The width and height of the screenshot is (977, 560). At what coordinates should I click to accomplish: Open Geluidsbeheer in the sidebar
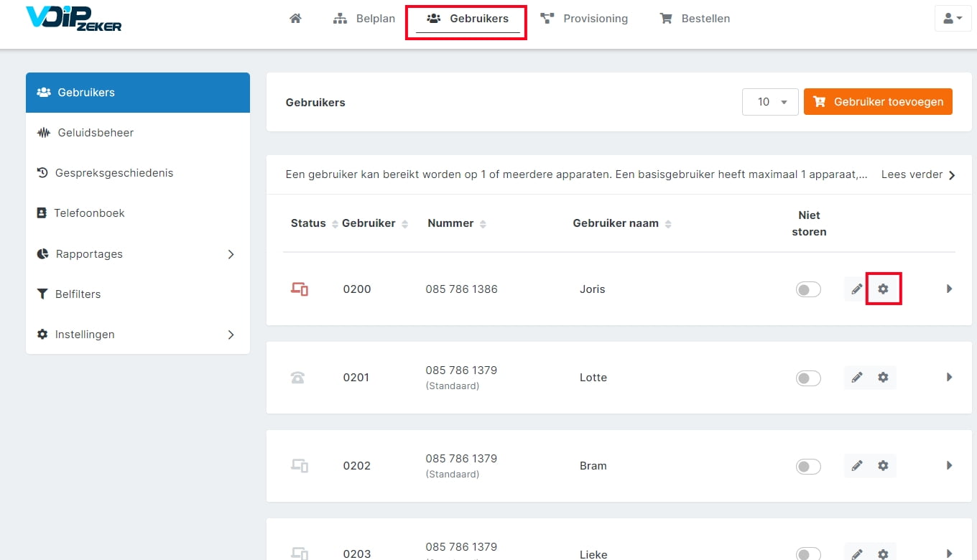coord(138,133)
